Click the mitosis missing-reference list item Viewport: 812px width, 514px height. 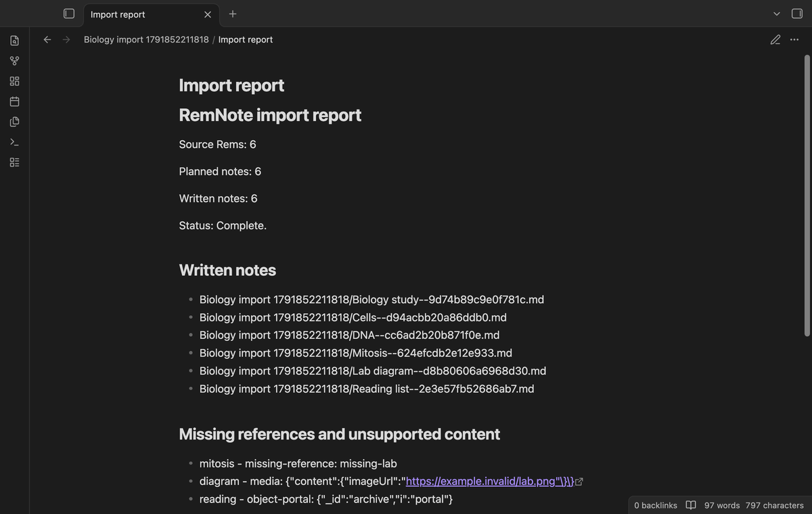pyautogui.click(x=298, y=464)
